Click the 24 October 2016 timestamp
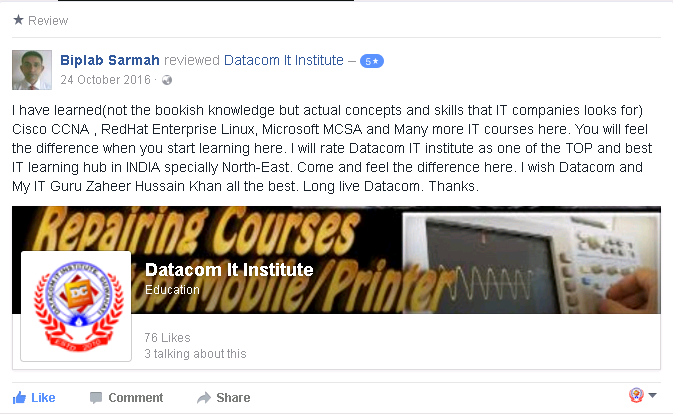This screenshot has height=414, width=673. point(106,80)
